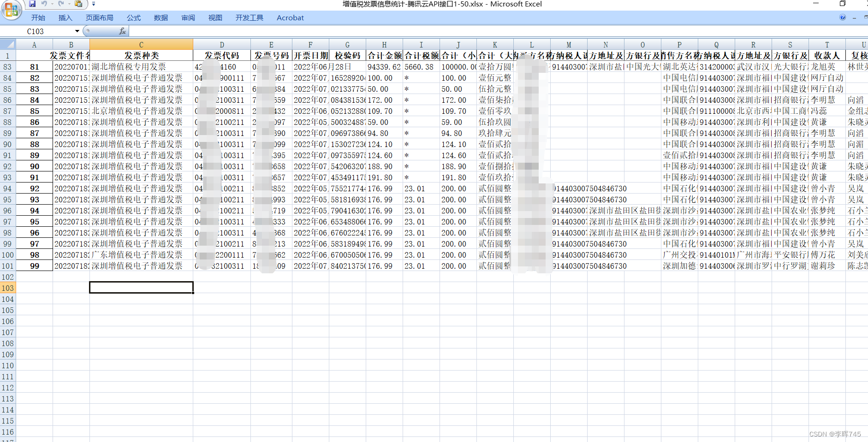Click number cell 81 in column A

34,67
